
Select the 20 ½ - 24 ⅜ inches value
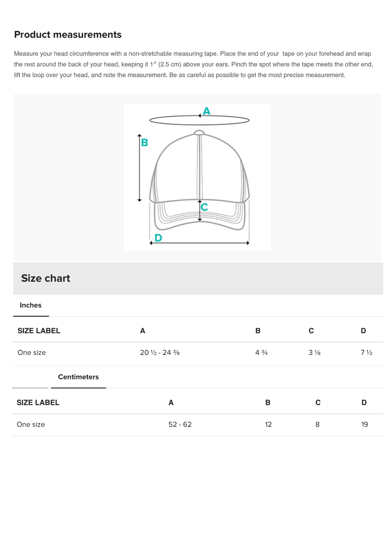(160, 352)
